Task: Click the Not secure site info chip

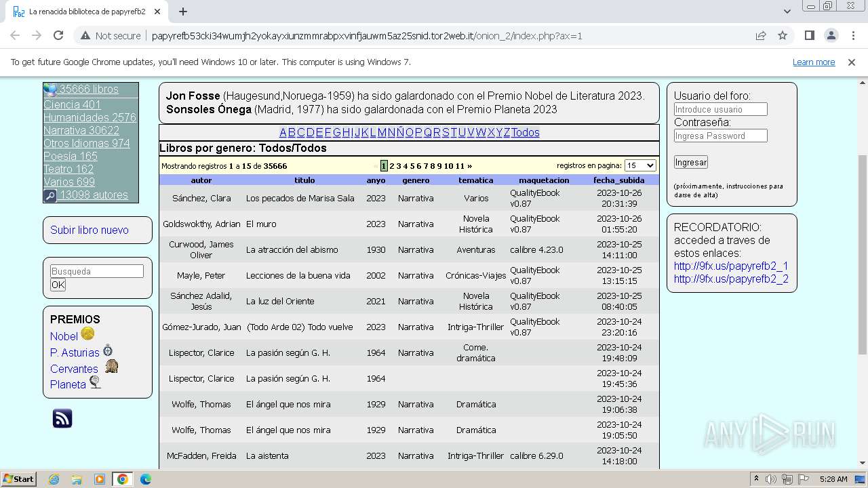Action: tap(111, 36)
